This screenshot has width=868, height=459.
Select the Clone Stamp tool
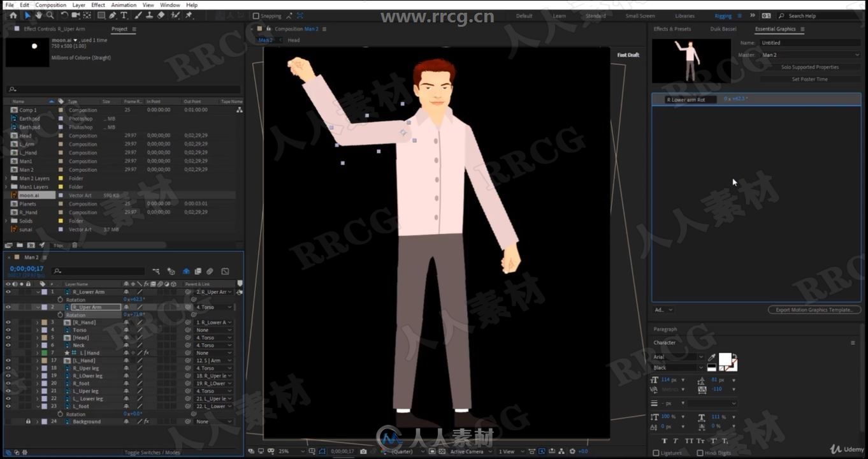click(149, 15)
